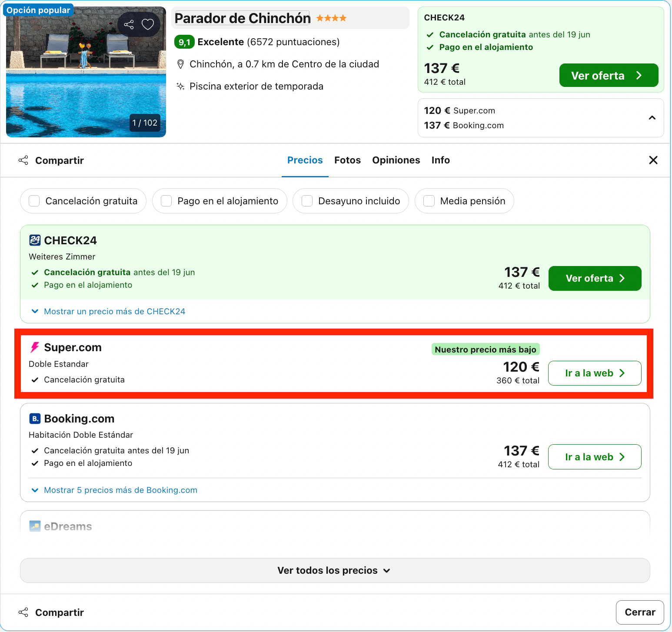Click the eDreams provider name
This screenshot has height=632, width=672.
68,526
